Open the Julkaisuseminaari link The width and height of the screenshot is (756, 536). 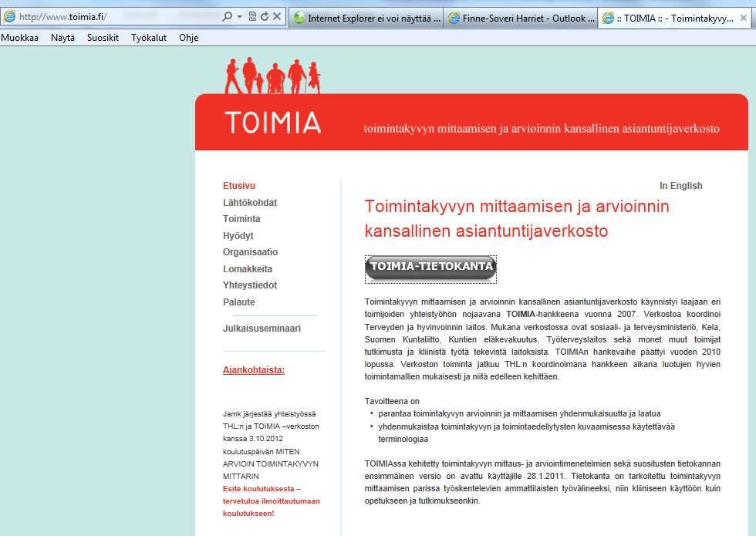[x=262, y=329]
